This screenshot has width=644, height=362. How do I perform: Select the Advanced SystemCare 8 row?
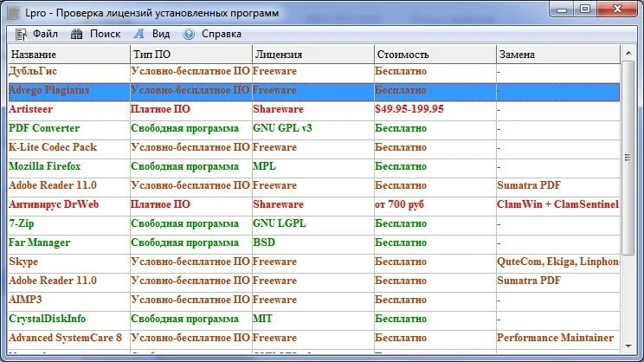(x=314, y=338)
